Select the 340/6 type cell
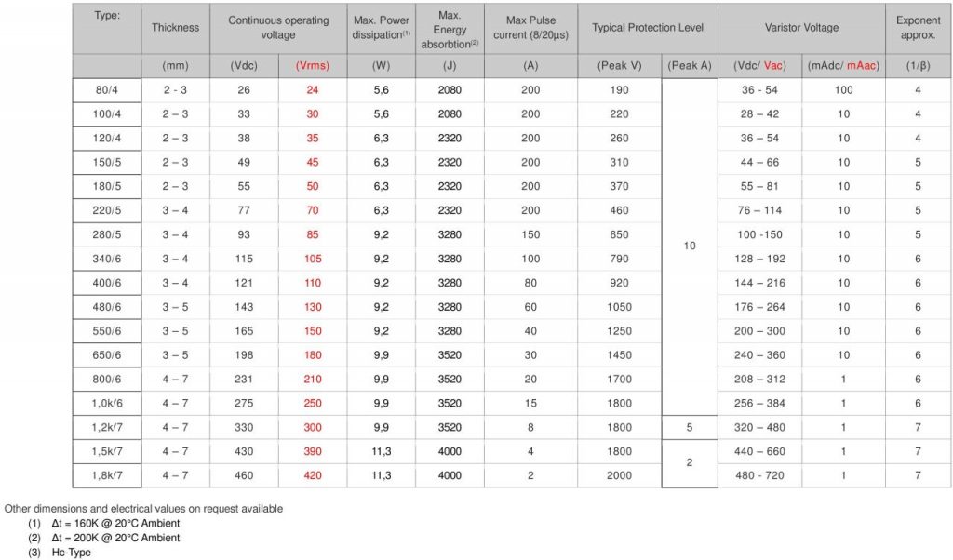953x560 pixels. (107, 259)
